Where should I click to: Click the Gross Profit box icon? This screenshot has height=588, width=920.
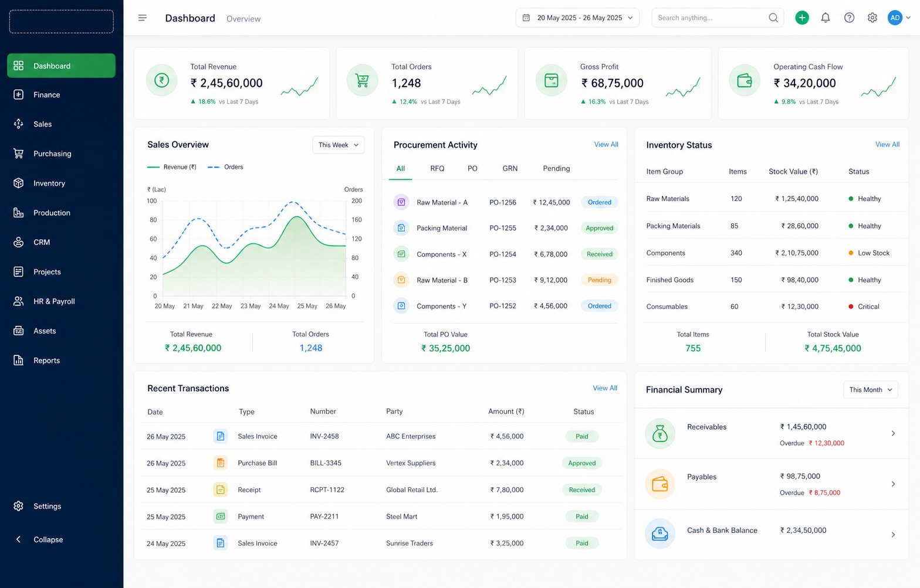tap(552, 80)
